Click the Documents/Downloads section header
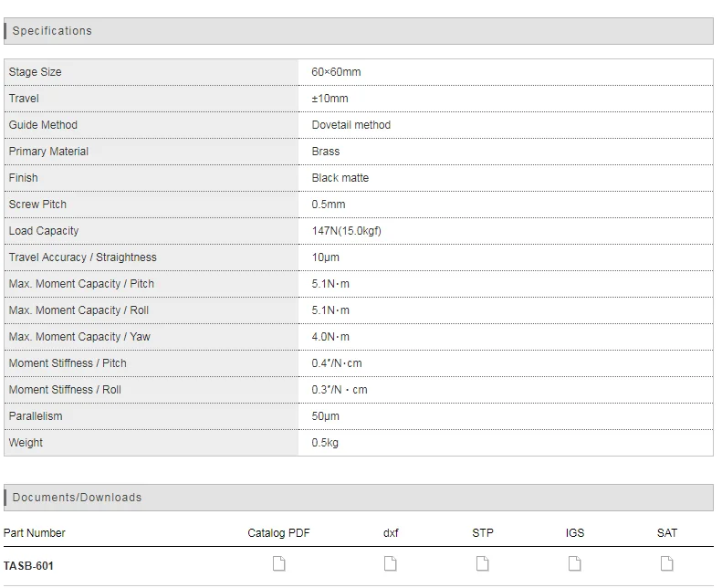Viewport: 722px width, 588px height. click(77, 498)
